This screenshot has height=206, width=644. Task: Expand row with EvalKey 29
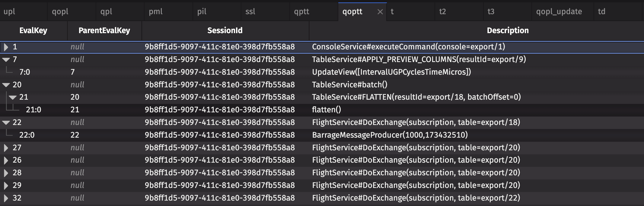click(x=6, y=186)
